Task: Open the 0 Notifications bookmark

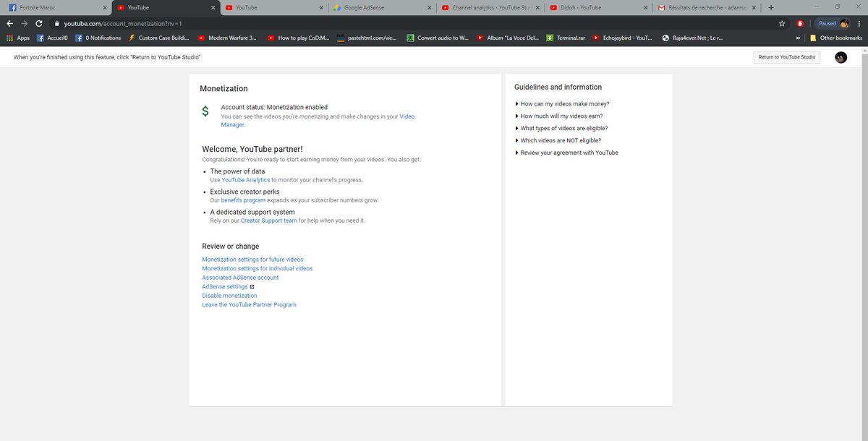Action: [98, 38]
